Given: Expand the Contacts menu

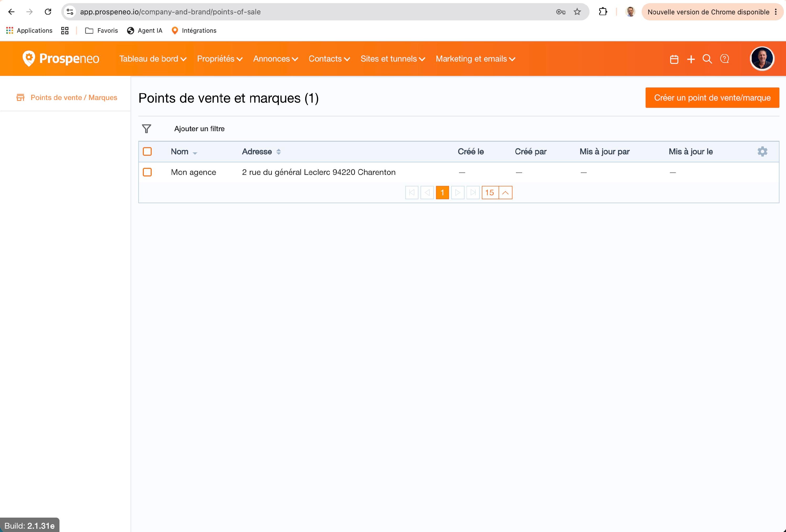Looking at the screenshot, I should (329, 59).
